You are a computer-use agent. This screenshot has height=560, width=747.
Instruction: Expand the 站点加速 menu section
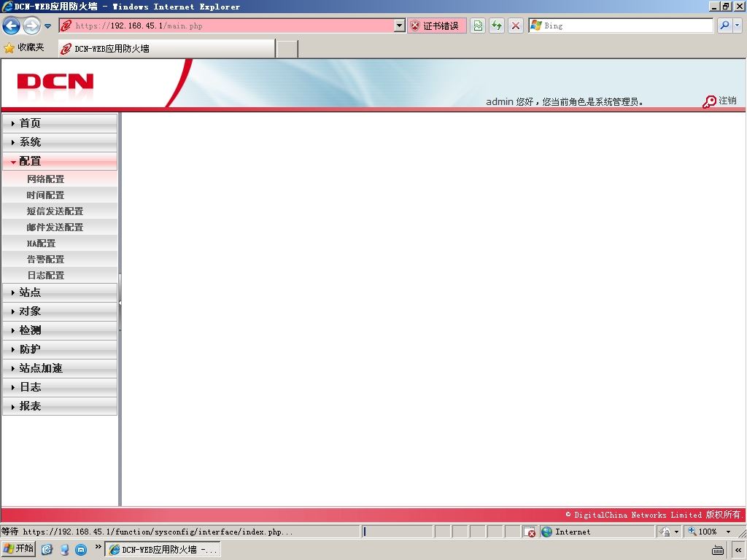(x=60, y=368)
